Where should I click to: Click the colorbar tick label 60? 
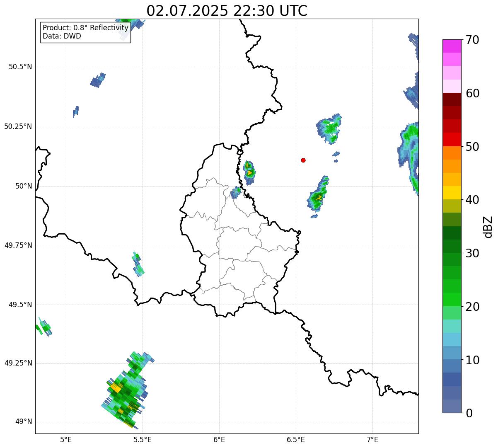[472, 93]
